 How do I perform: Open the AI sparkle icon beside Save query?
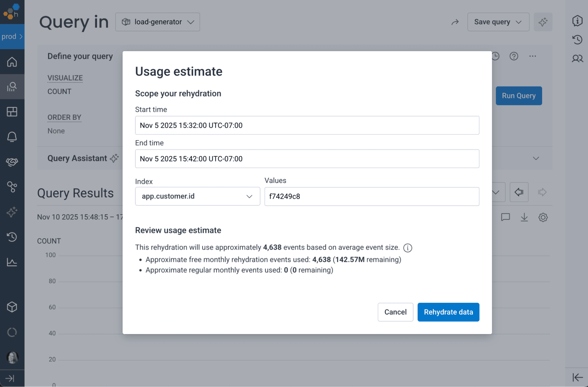click(543, 22)
